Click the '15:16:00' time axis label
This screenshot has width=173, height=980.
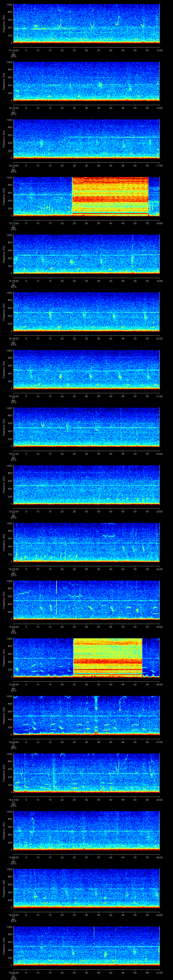pos(13,166)
